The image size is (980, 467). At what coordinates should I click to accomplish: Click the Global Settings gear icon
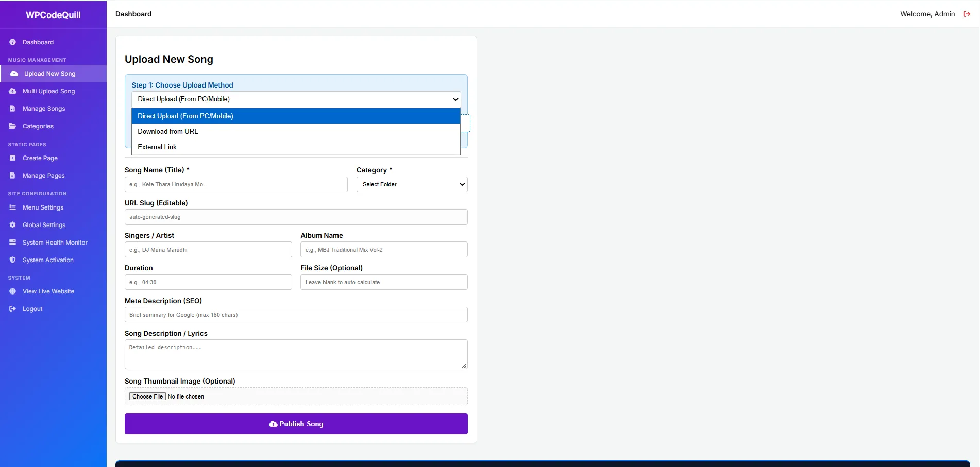(12, 225)
